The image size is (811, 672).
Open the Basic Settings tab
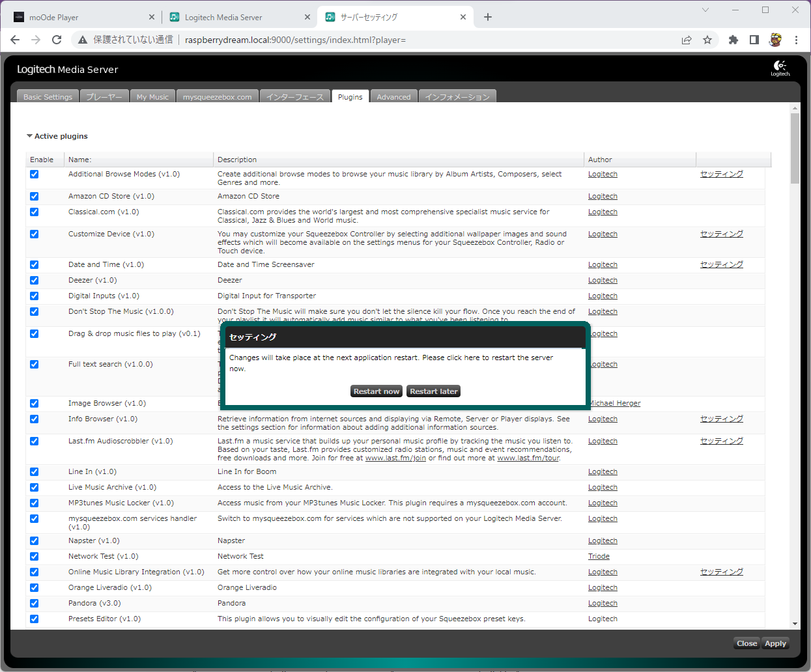[x=48, y=97]
